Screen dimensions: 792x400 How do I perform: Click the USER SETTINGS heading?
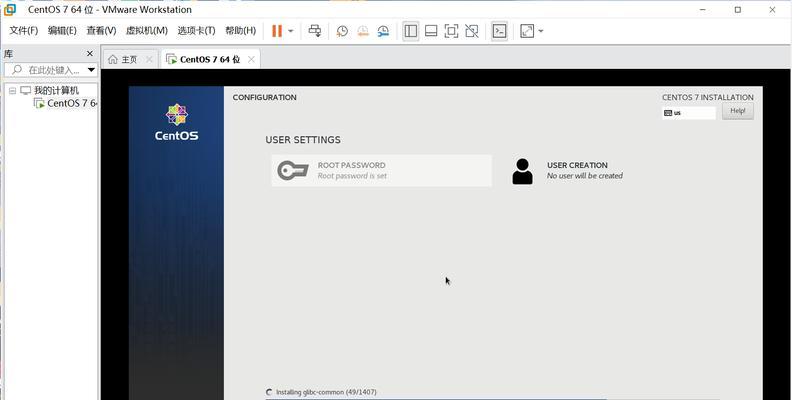coord(303,140)
